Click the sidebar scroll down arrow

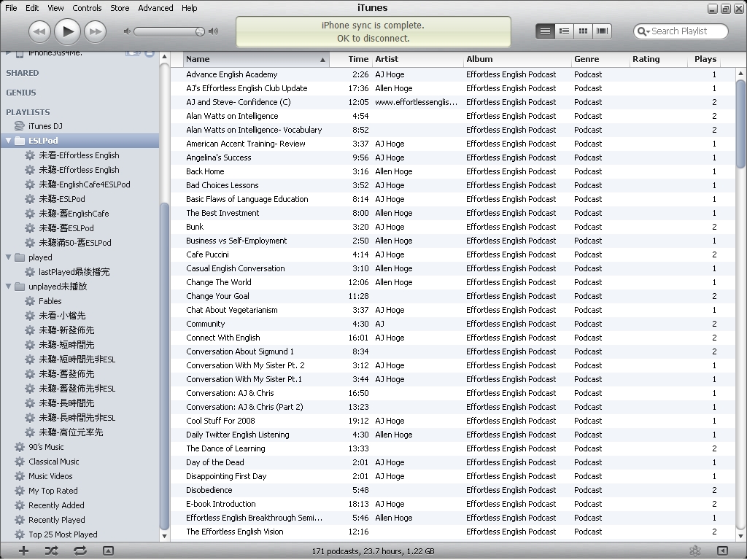[164, 536]
